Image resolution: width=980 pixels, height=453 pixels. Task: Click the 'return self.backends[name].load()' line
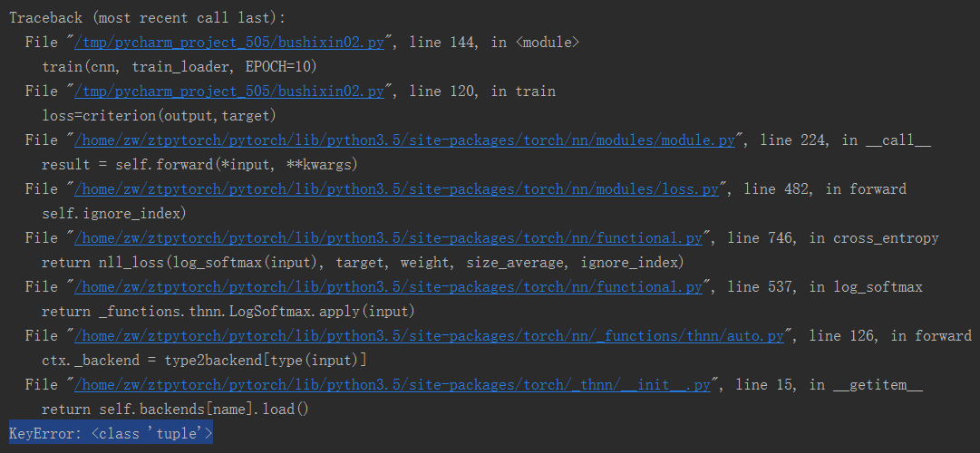tap(176, 410)
